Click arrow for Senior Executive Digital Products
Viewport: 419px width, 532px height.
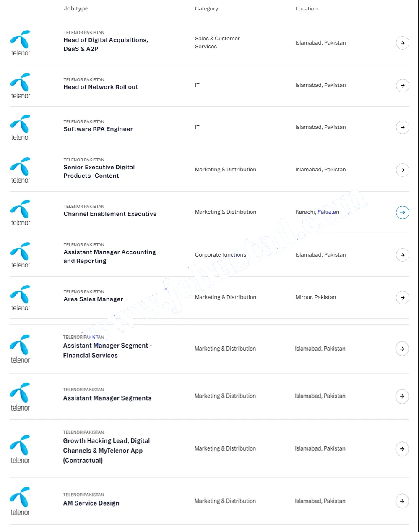click(402, 170)
